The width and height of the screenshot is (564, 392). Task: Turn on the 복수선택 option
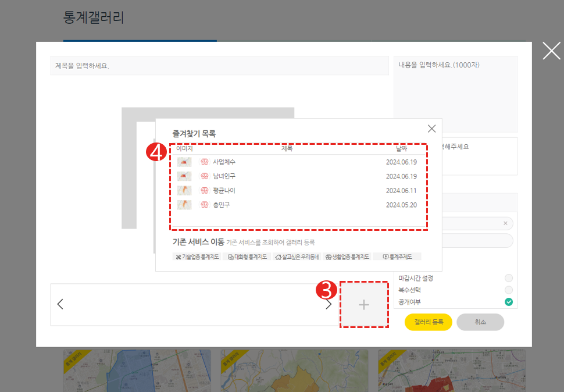click(x=509, y=289)
